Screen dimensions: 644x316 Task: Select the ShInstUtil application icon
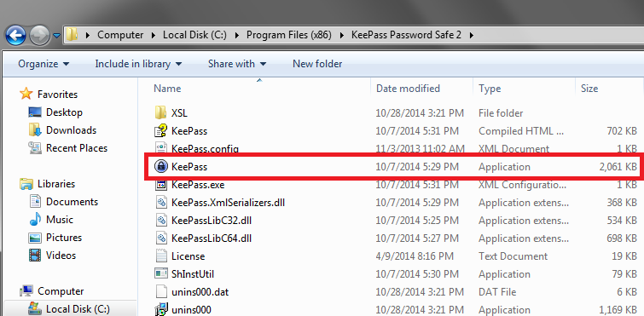pyautogui.click(x=160, y=273)
